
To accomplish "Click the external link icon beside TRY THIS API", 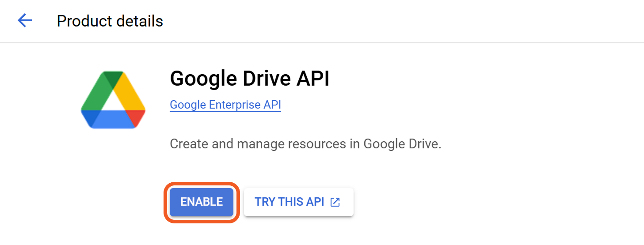I will coord(335,202).
